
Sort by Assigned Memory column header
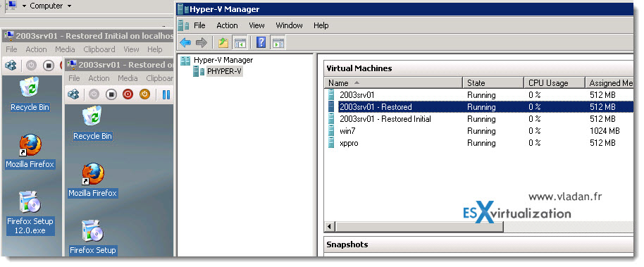point(609,83)
